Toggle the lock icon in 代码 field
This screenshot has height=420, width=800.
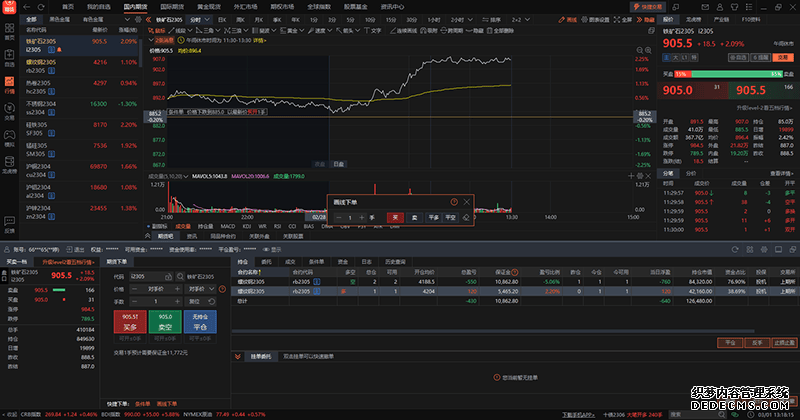point(166,276)
